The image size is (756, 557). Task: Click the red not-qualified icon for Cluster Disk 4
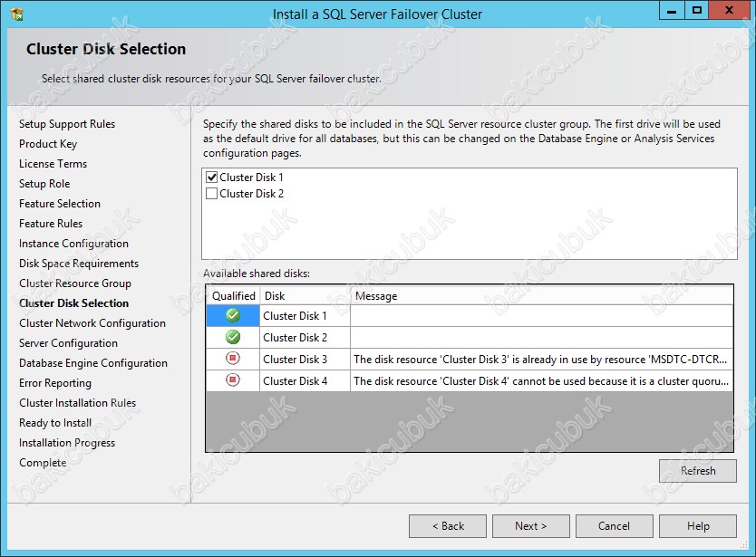(233, 380)
